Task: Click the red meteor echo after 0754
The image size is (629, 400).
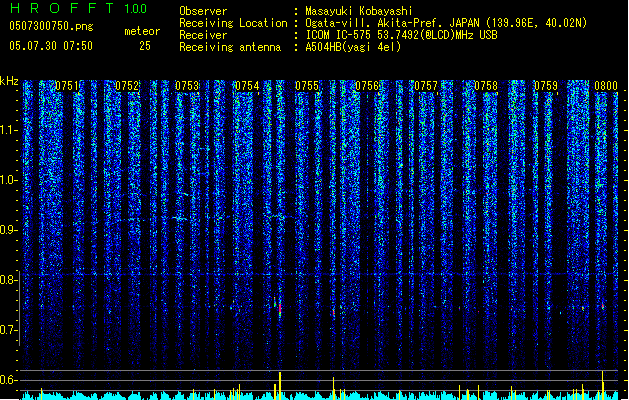Action: click(x=280, y=309)
